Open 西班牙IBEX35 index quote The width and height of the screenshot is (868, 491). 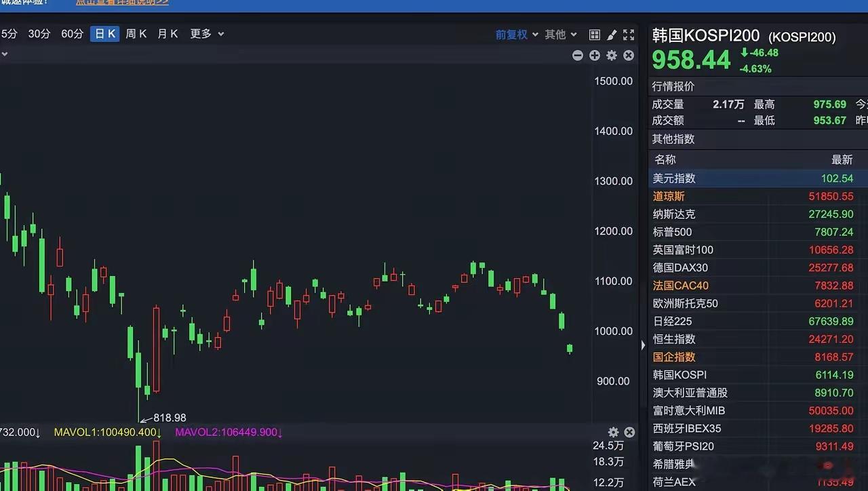[758, 429]
